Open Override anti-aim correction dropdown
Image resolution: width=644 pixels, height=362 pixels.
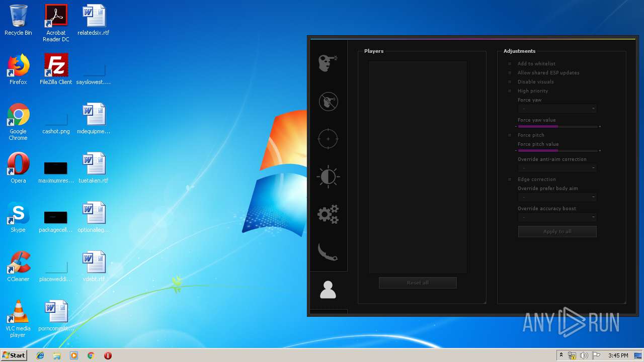557,168
